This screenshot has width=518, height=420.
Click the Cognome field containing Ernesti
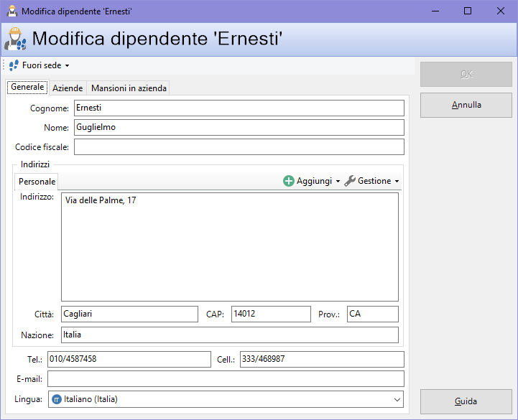(x=239, y=108)
